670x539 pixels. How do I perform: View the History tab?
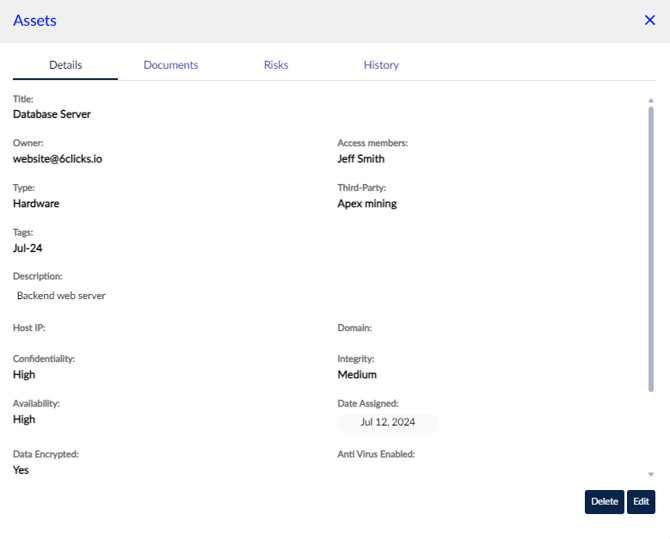[x=381, y=65]
